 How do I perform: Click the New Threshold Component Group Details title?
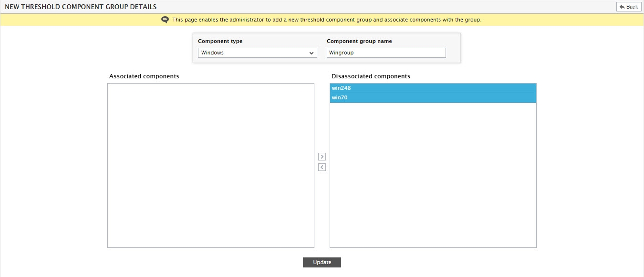(x=81, y=7)
